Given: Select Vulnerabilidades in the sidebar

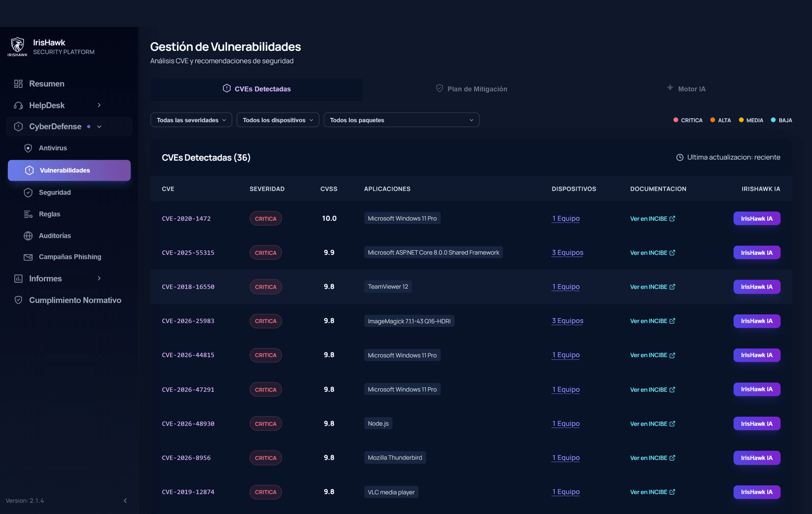Looking at the screenshot, I should (70, 170).
